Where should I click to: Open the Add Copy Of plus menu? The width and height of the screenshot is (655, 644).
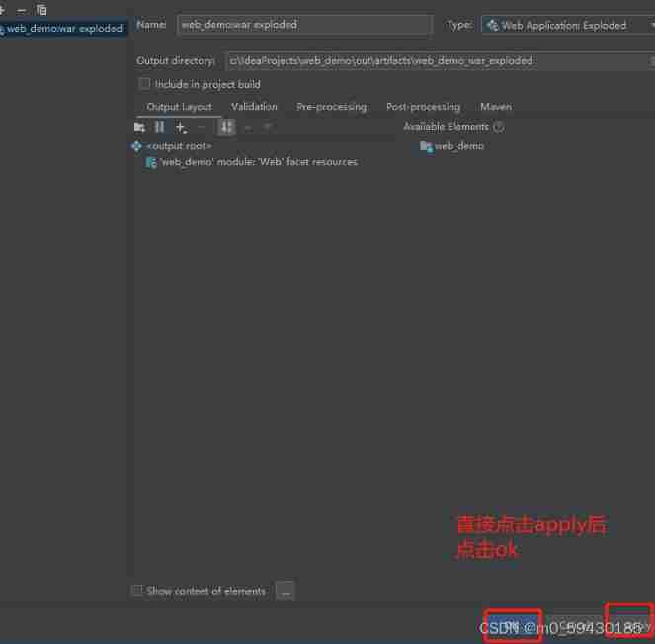181,127
